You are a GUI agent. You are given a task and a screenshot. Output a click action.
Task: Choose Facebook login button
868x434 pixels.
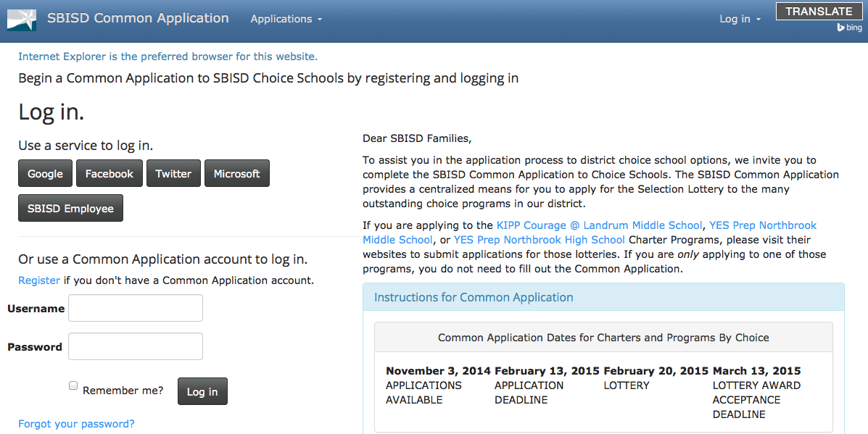coord(109,174)
